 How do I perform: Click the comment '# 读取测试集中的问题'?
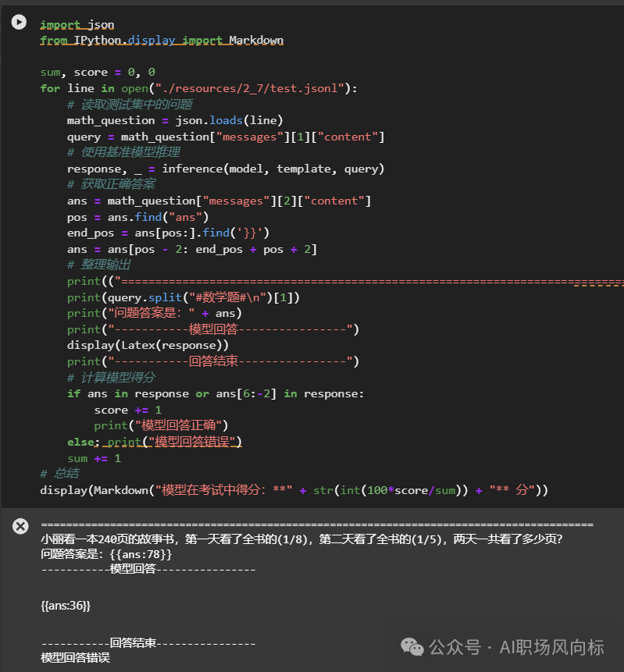pyautogui.click(x=130, y=104)
